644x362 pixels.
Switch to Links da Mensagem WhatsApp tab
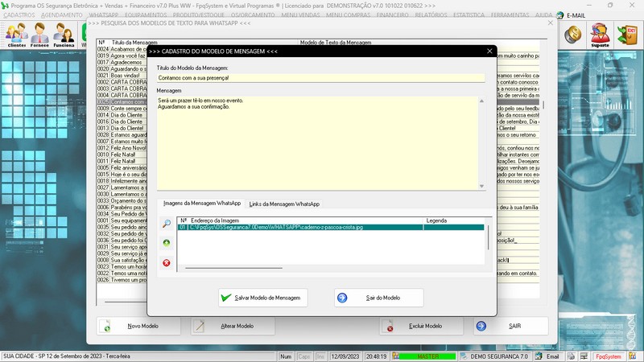284,204
